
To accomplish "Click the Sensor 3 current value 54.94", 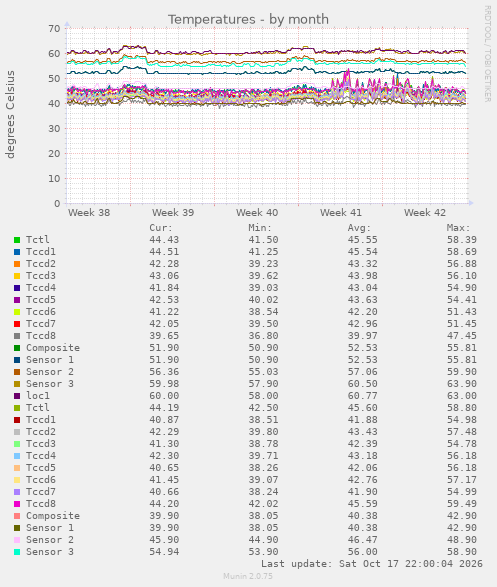I will (x=164, y=552).
